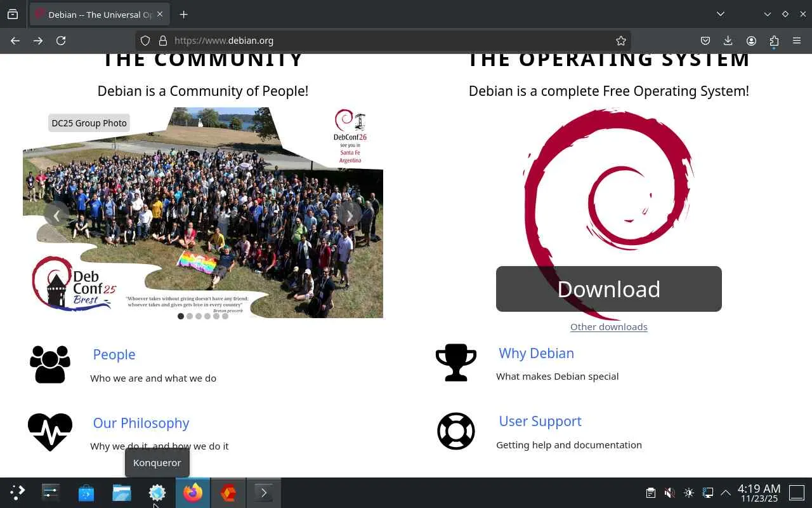812x508 pixels.
Task: Click the trophy icon beside Why Debian
Action: pos(456,363)
